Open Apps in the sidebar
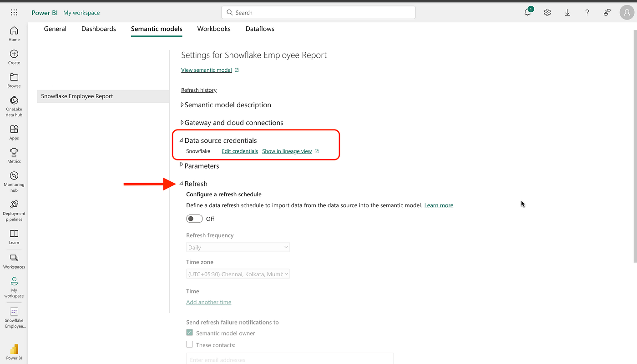The width and height of the screenshot is (637, 364). click(x=14, y=133)
